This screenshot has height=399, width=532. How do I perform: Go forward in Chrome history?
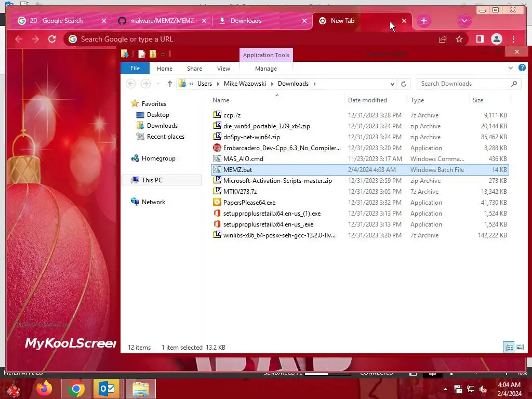click(35, 39)
